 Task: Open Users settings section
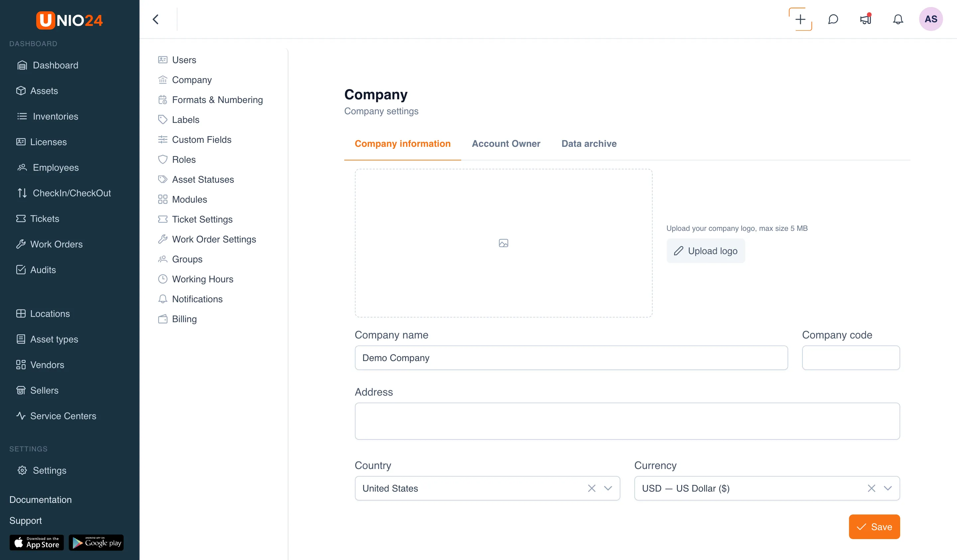pos(177,60)
